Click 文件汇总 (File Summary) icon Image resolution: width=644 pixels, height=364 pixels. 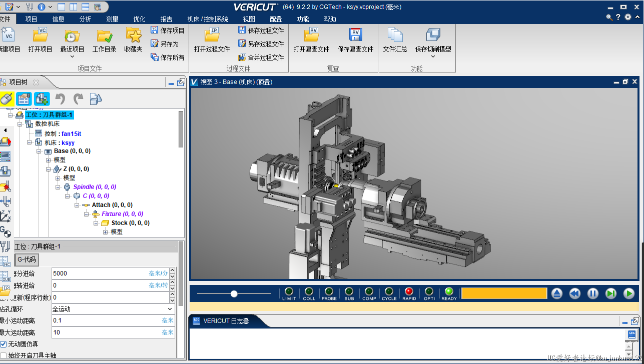click(395, 35)
